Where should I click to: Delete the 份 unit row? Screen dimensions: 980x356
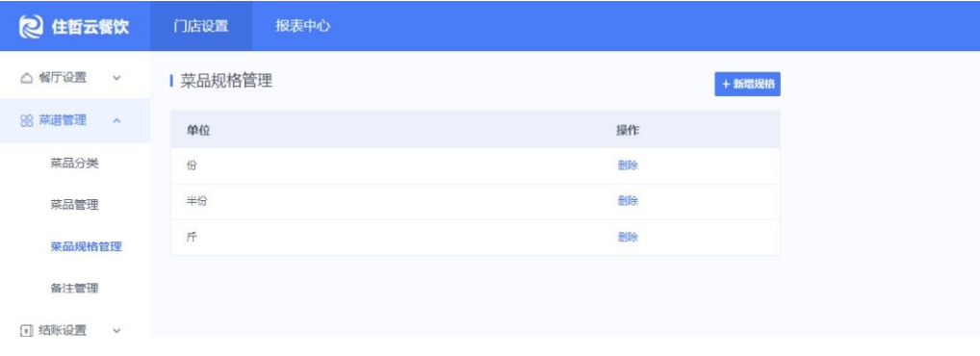point(628,165)
